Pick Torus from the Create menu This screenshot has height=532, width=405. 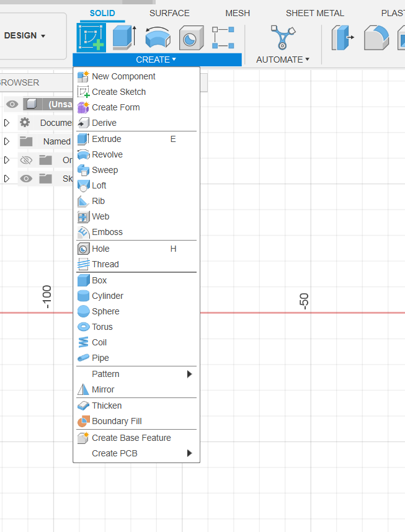click(136, 327)
